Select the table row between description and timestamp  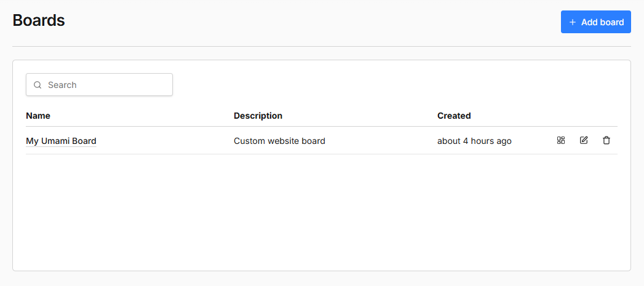(x=381, y=141)
